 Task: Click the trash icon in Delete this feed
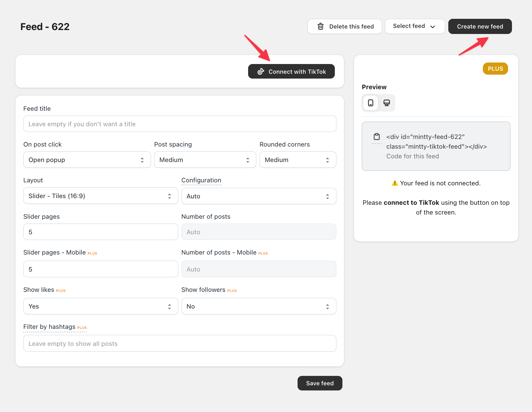[x=321, y=26]
